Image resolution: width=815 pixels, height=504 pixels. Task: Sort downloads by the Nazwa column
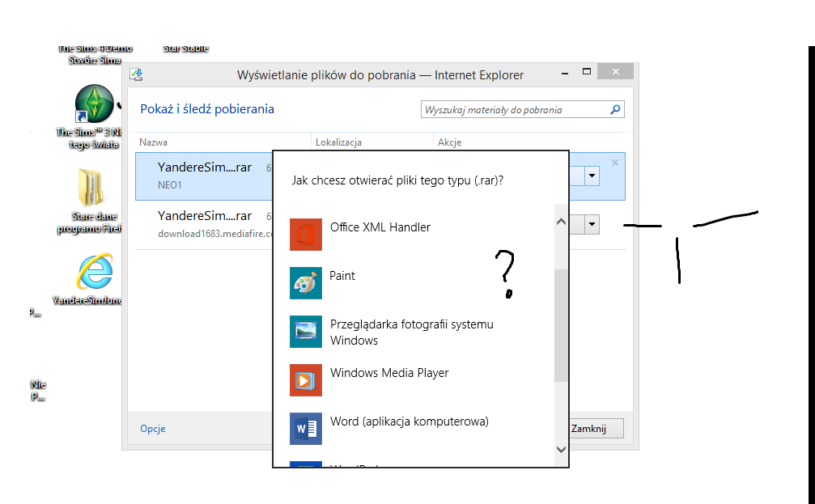pos(154,142)
